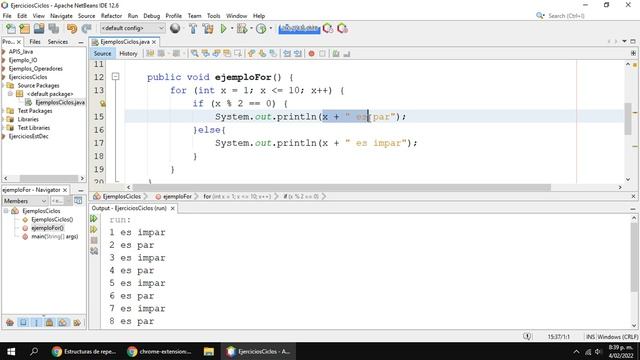This screenshot has height=360, width=640.
Task: Toggle Show Inherited Members in Navigator
Action: coord(10,322)
